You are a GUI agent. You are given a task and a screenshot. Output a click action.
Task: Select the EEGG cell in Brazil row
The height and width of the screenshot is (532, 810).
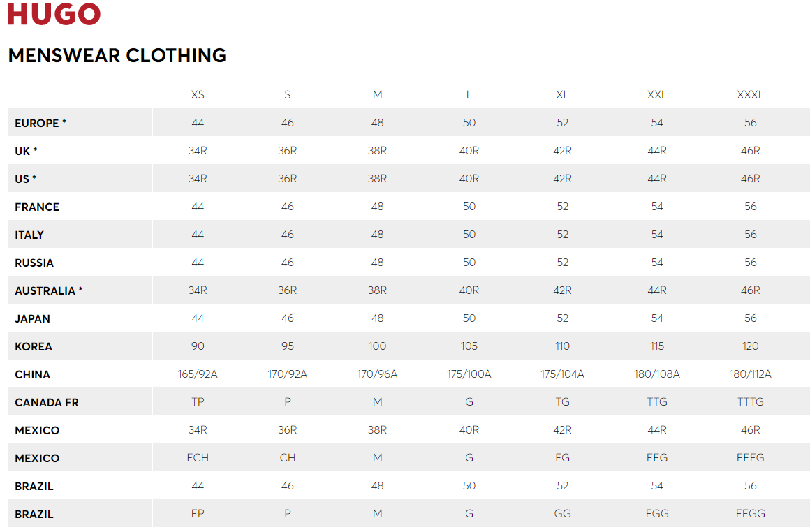[x=750, y=513]
